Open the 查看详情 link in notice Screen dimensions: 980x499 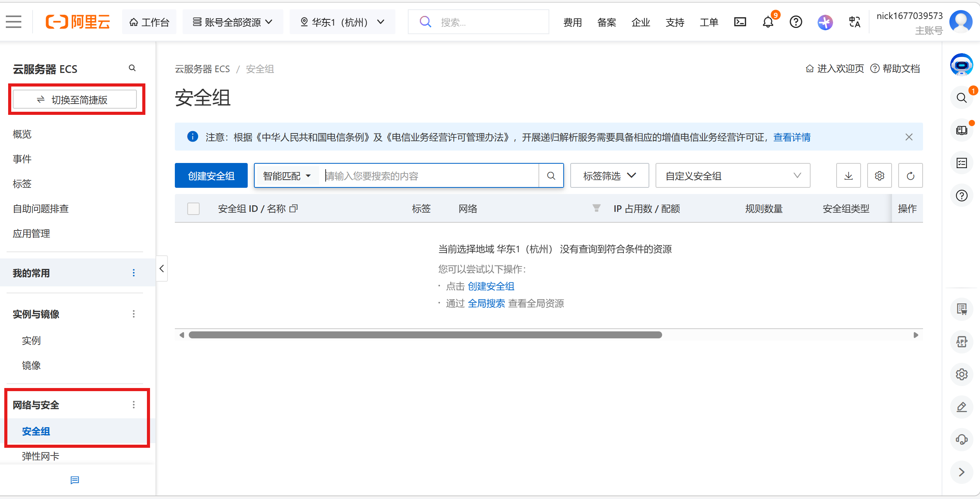792,137
